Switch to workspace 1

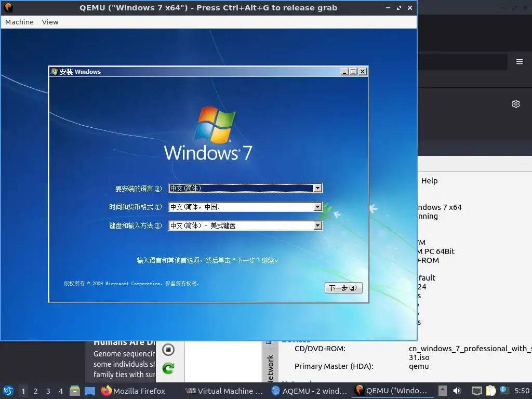23,391
